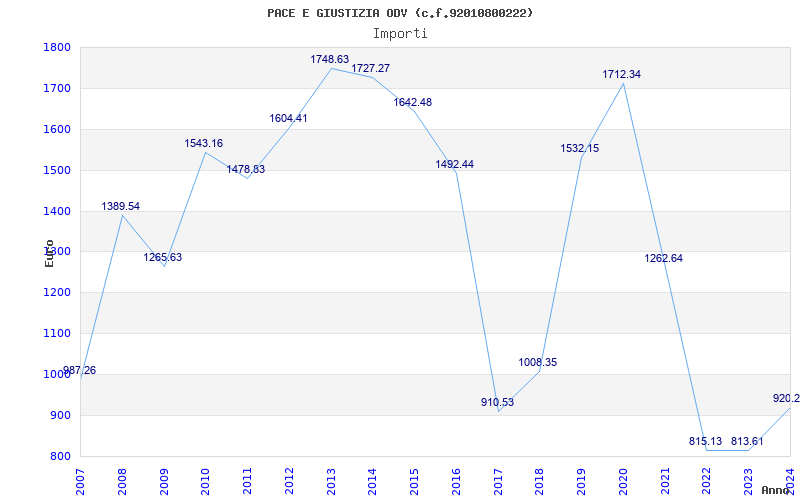Viewport: 800px width, 500px height.
Task: Click the 1600 y-axis value
Action: point(57,129)
